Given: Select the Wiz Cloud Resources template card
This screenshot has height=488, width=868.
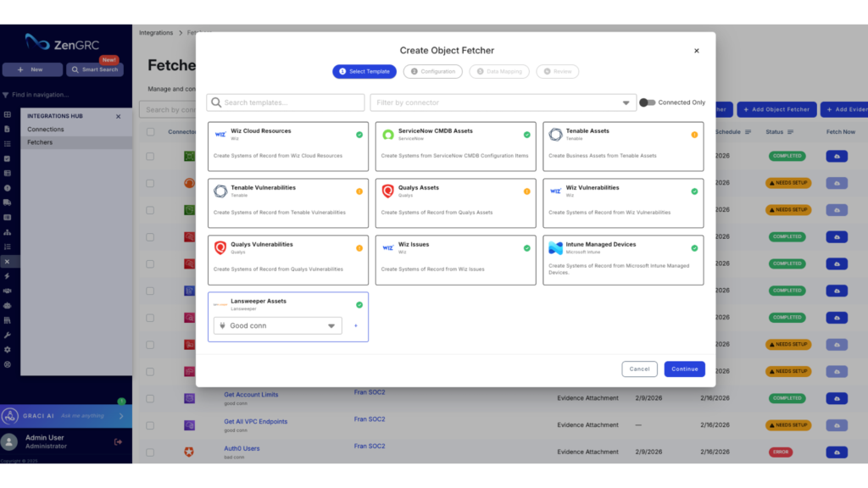Looking at the screenshot, I should (288, 146).
